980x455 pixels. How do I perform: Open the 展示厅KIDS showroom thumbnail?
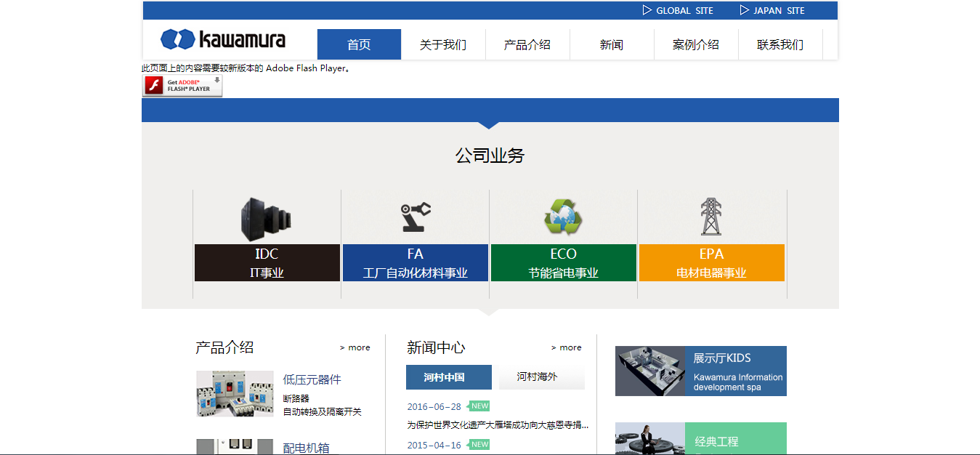tap(649, 371)
